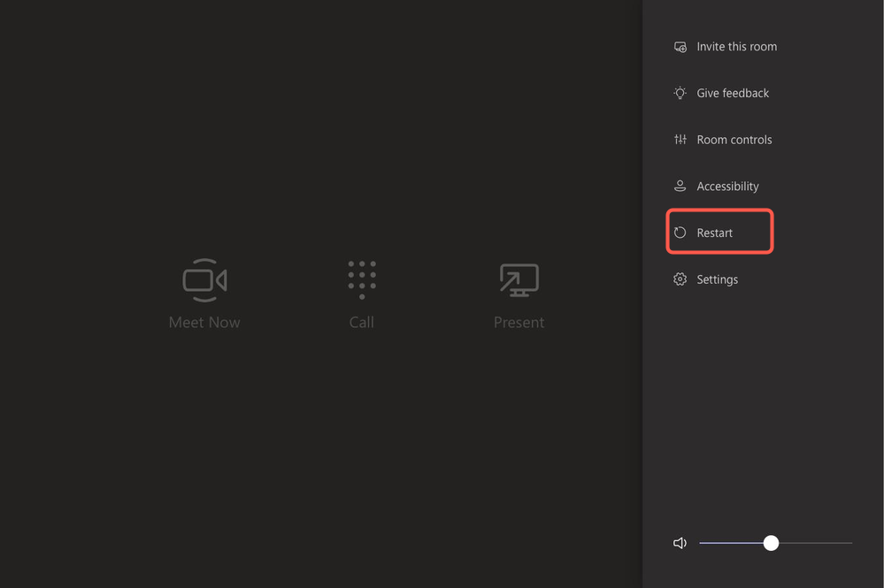Click the Meet Now text label

point(204,323)
